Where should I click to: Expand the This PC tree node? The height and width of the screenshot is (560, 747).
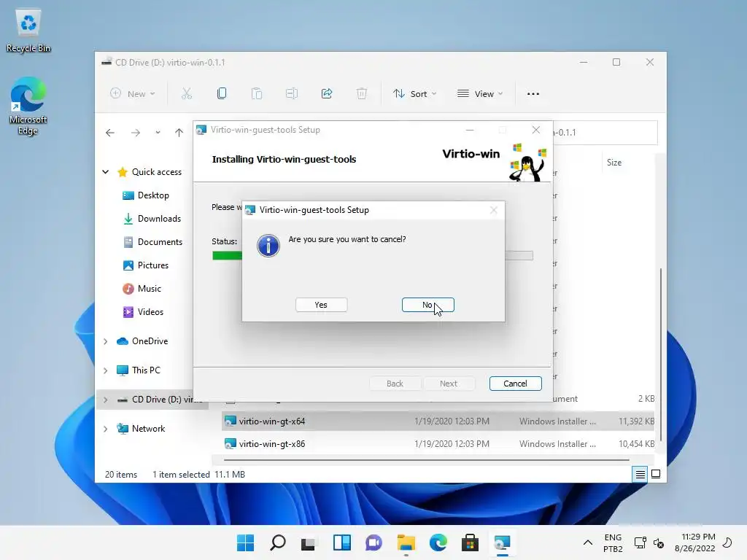(106, 370)
